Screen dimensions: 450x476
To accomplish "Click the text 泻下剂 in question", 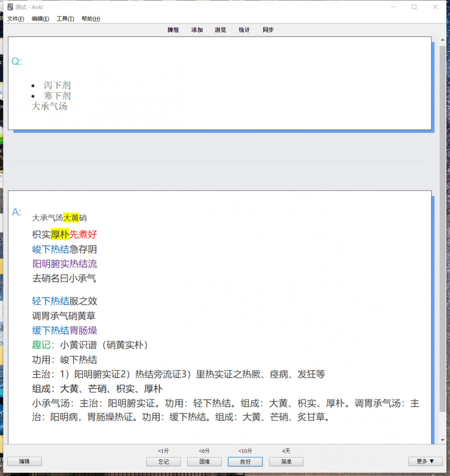I will pos(57,85).
